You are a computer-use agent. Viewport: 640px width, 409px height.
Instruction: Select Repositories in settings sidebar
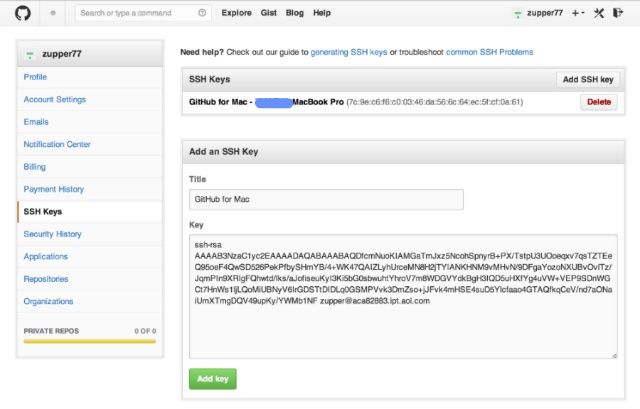[x=46, y=279]
